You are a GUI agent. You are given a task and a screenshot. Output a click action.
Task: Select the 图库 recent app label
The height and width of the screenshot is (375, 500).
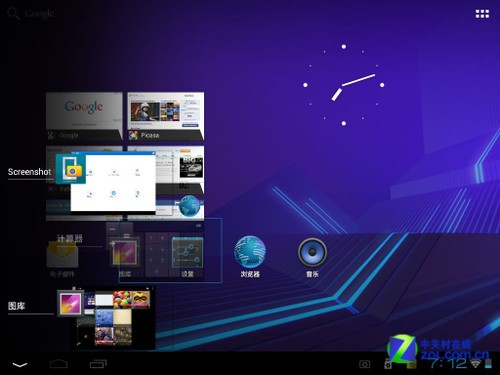16,306
